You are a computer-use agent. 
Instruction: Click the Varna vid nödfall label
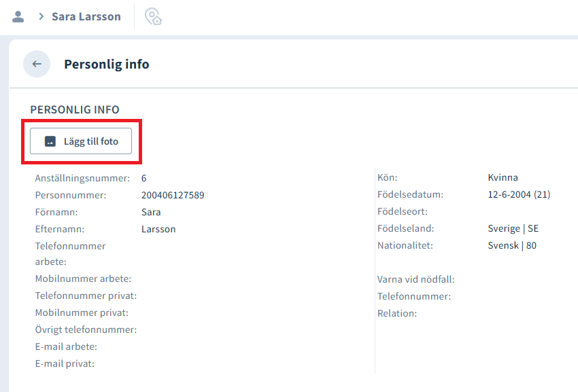(415, 279)
